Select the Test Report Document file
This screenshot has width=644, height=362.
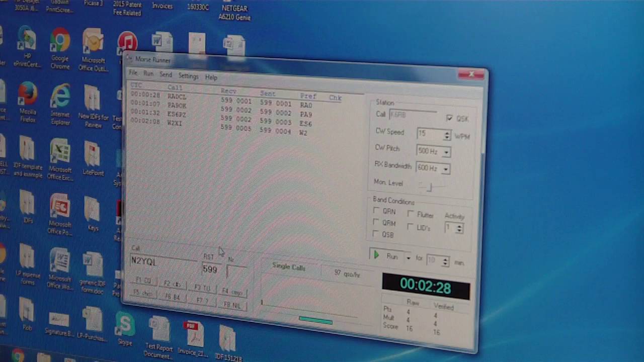pos(159,337)
